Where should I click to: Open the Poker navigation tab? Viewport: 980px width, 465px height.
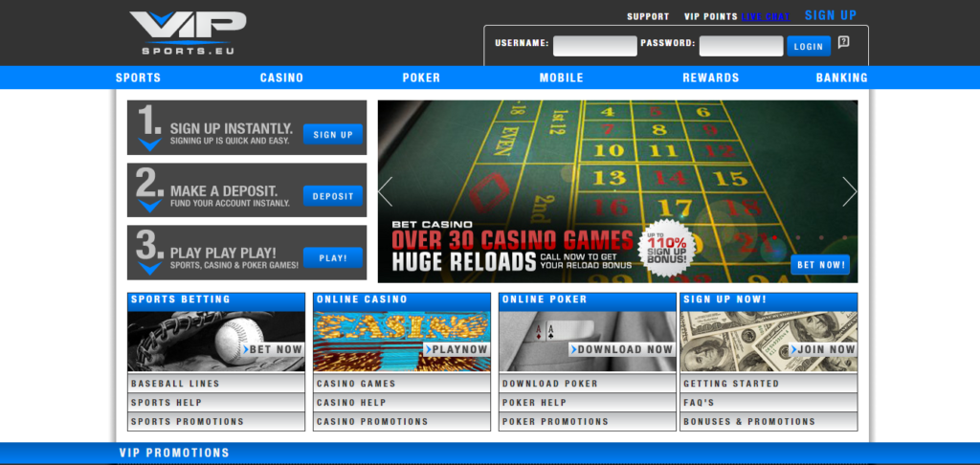coord(421,78)
